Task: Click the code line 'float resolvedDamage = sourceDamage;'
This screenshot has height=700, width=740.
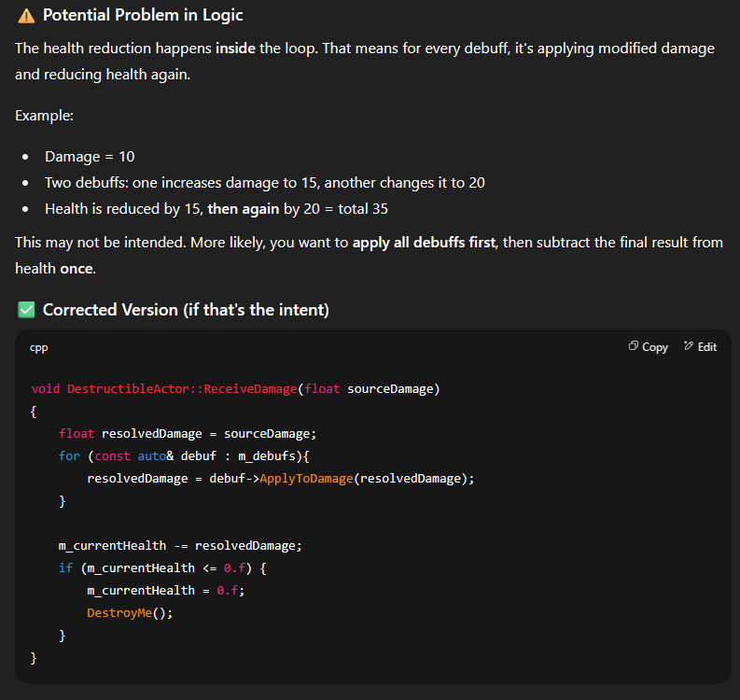Action: 188,434
